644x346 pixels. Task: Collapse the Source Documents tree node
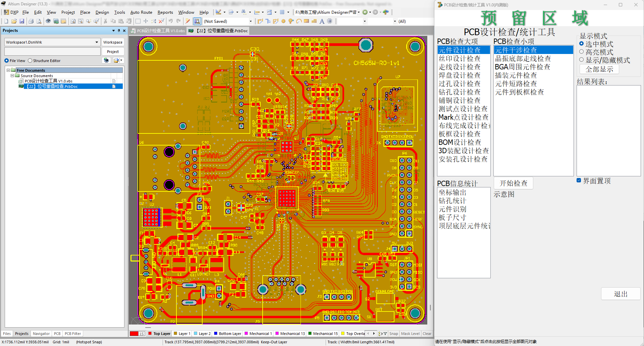[12, 76]
